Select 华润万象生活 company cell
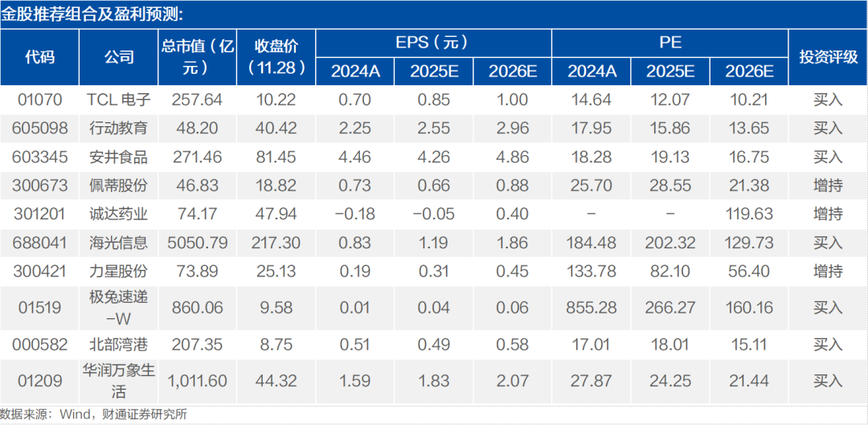This screenshot has height=425, width=868. pos(119,381)
